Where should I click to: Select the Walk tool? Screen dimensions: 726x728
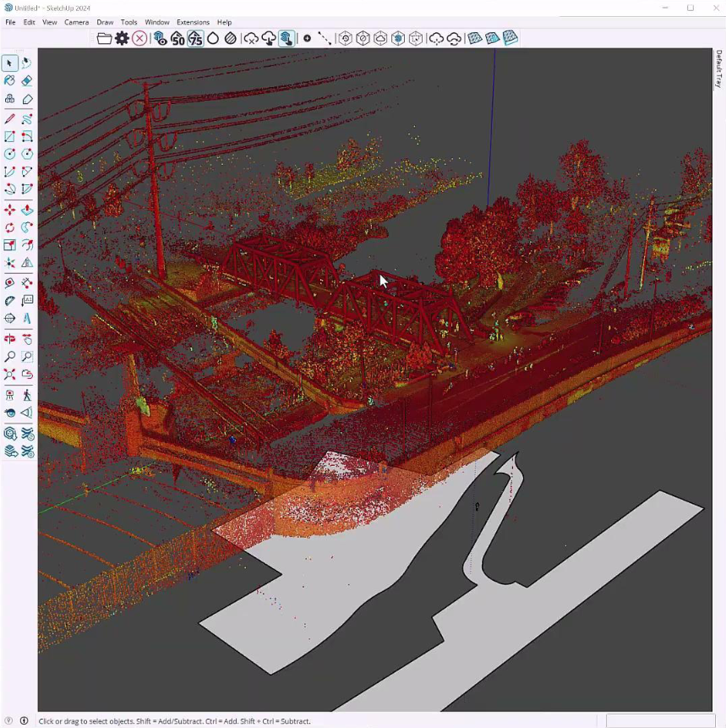(26, 394)
